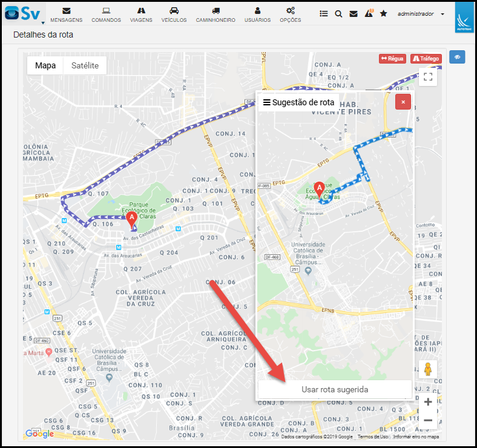Click the metro icon on Av. das Araucárias
The image size is (477, 448).
[119, 247]
